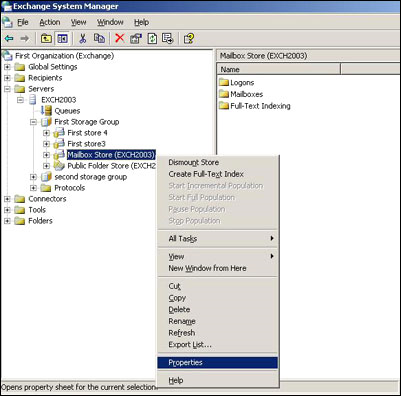
Task: Click the Back arrow toolbar icon
Action: click(x=9, y=39)
